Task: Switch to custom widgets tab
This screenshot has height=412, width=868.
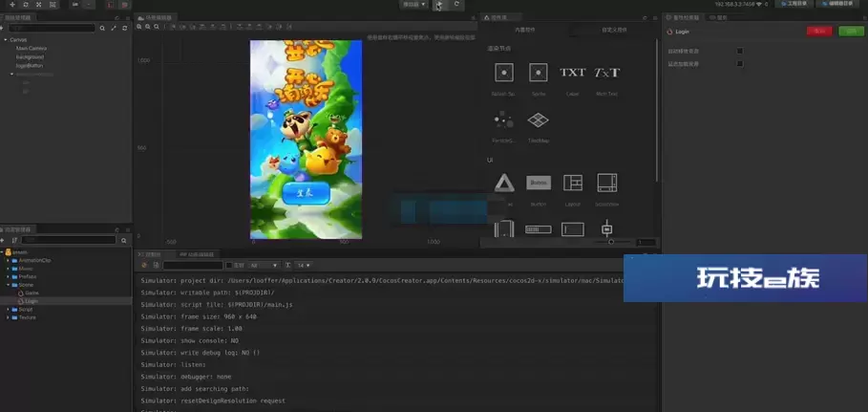Action: (614, 30)
